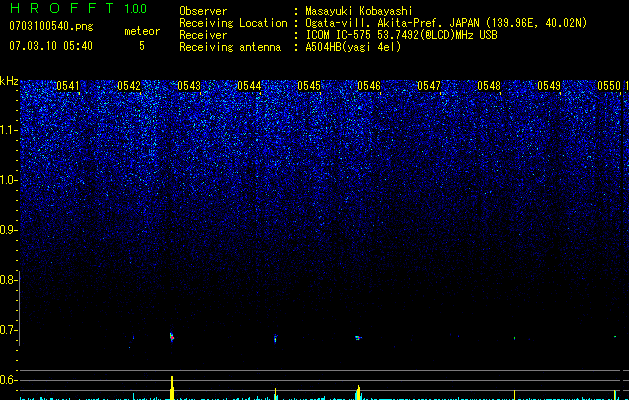
Task: Click the 0543 time marker
Action: click(x=189, y=86)
